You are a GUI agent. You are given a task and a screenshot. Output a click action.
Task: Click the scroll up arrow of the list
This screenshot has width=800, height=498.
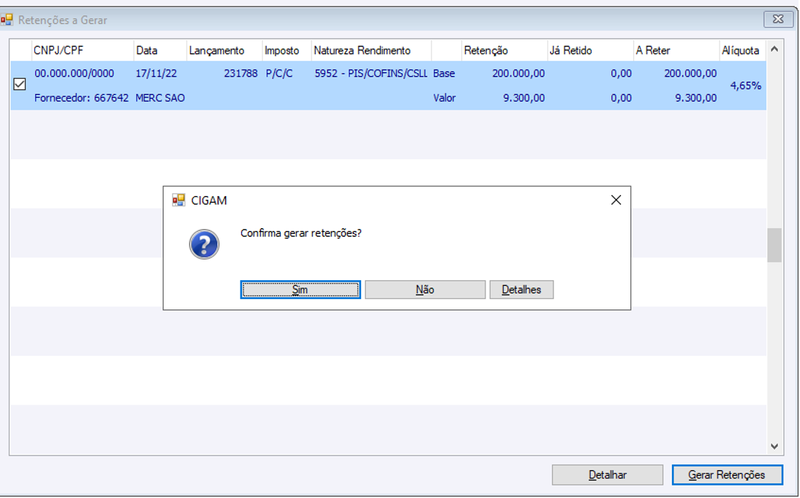[774, 49]
